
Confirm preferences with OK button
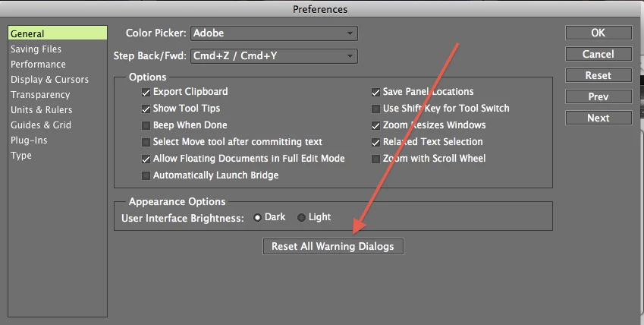point(598,33)
